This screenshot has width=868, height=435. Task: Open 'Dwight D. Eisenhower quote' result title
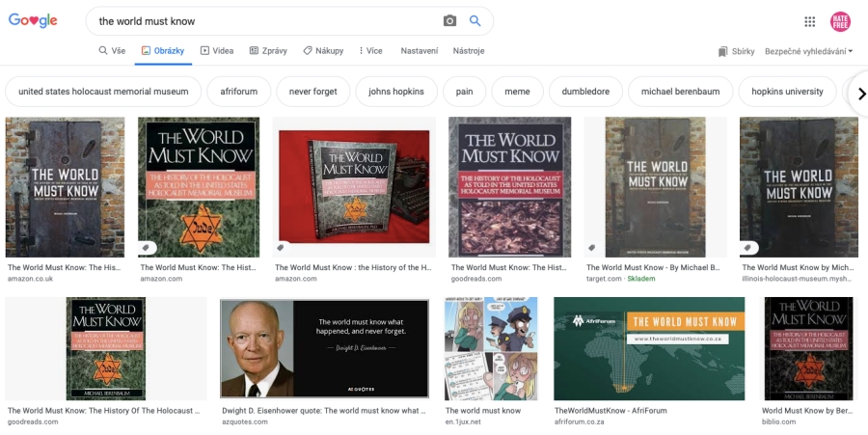324,411
